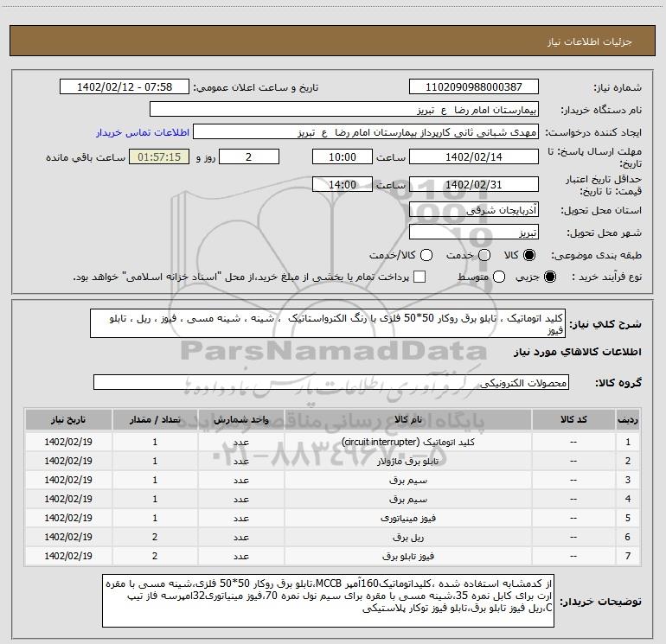Image resolution: width=666 pixels, height=644 pixels.
Task: Click the شرح کلی نیاز description box
Action: 328,323
